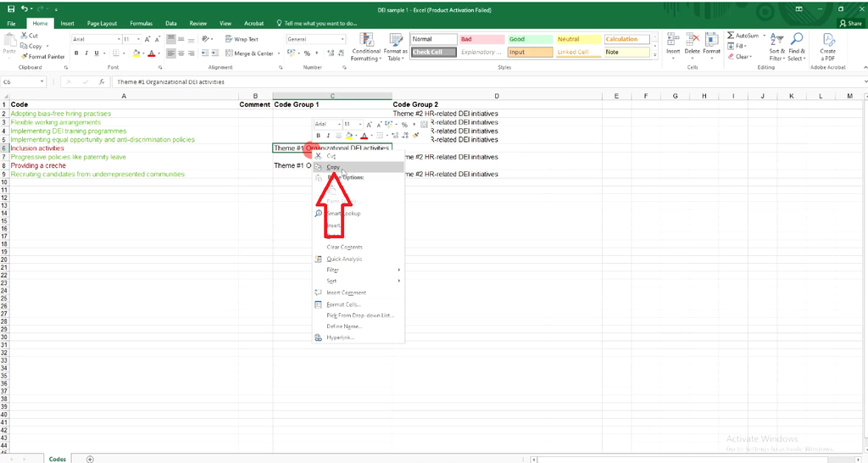Click the ribbon Fill Color yellow bucket

(136, 53)
